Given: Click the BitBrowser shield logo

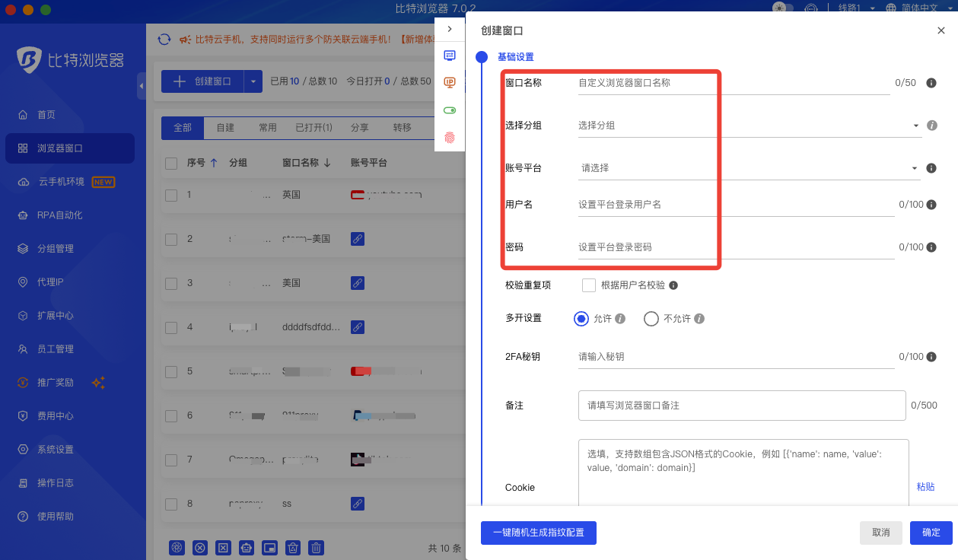Looking at the screenshot, I should point(29,60).
